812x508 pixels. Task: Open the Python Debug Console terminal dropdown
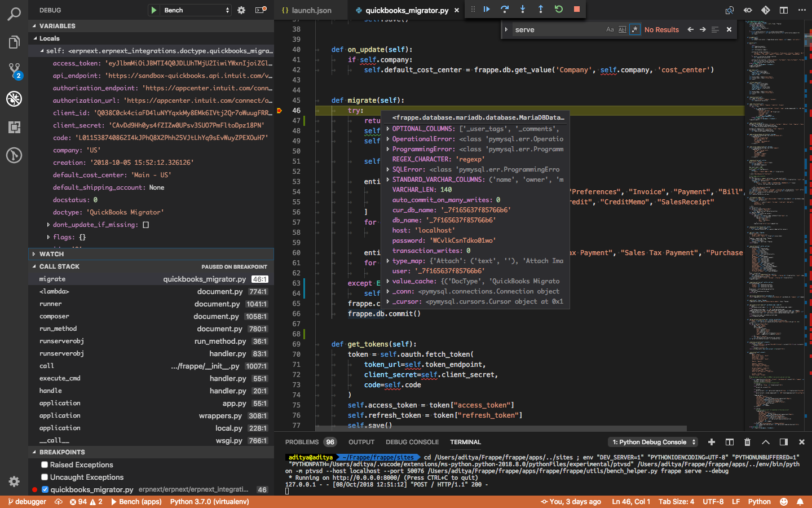pyautogui.click(x=652, y=442)
